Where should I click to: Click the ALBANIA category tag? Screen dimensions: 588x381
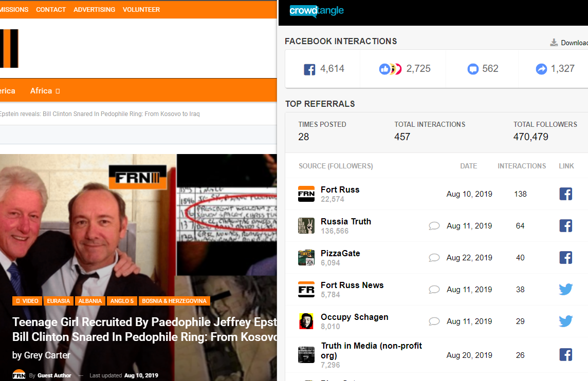click(90, 301)
